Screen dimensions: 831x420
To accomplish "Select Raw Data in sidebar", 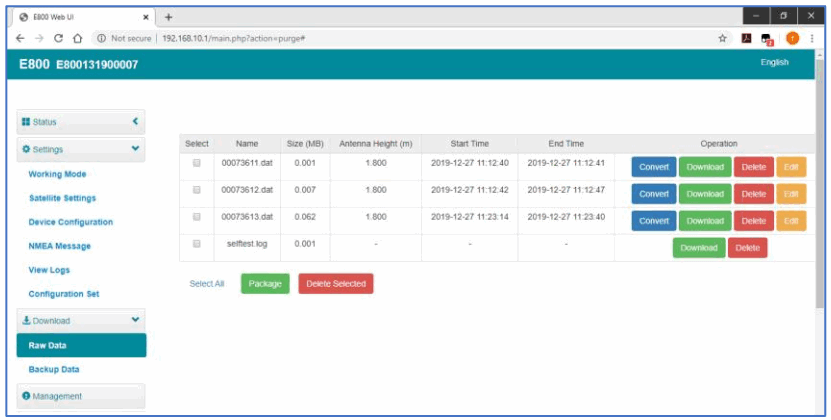I will (x=81, y=345).
